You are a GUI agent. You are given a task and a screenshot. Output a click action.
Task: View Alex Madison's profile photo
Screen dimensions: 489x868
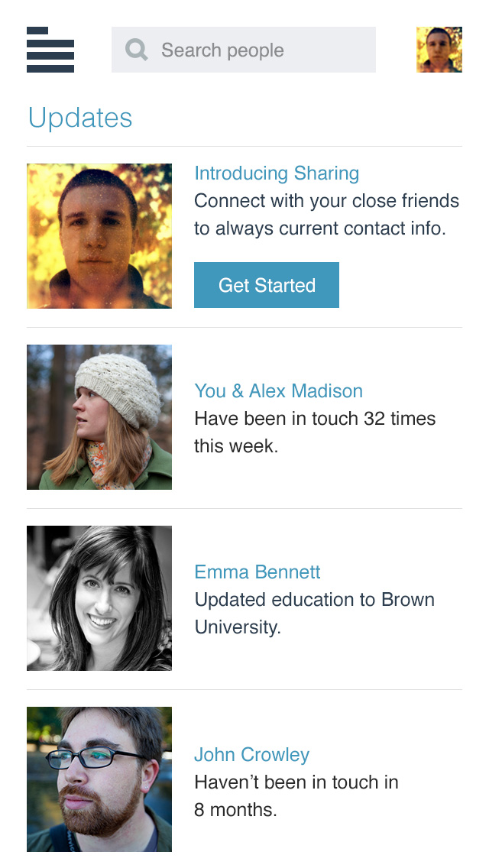[99, 417]
